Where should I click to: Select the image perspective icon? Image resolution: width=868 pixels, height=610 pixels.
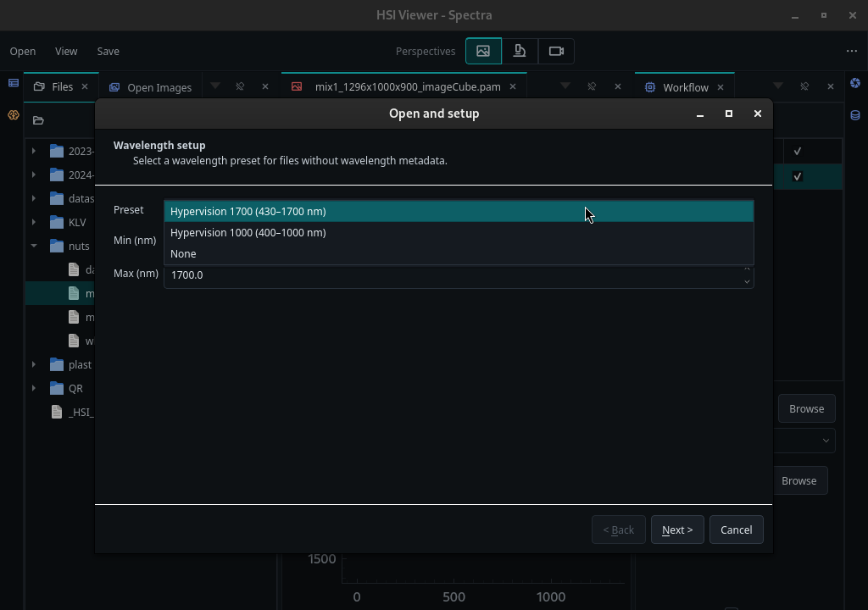tap(483, 51)
